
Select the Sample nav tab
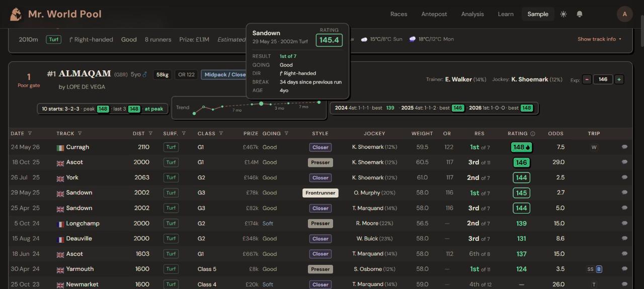point(538,14)
